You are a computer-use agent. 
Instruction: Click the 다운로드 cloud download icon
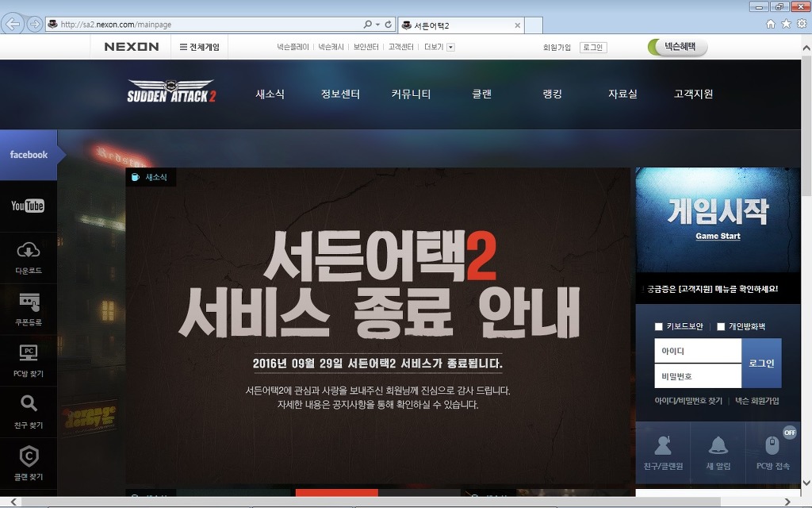[29, 250]
